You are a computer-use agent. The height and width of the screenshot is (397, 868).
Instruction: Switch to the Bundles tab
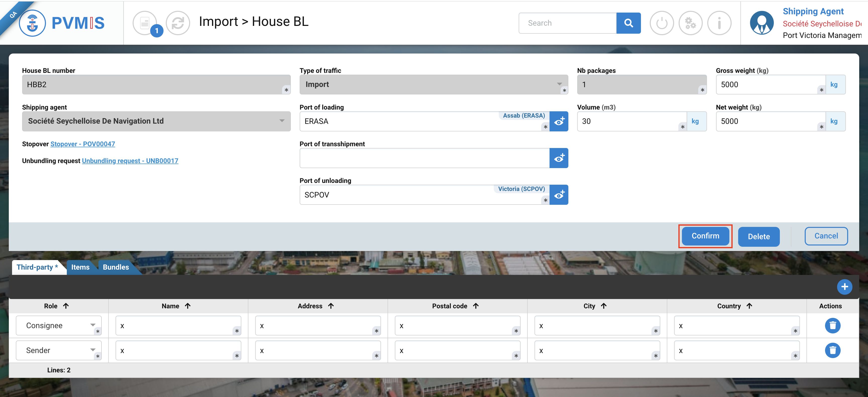pyautogui.click(x=116, y=267)
